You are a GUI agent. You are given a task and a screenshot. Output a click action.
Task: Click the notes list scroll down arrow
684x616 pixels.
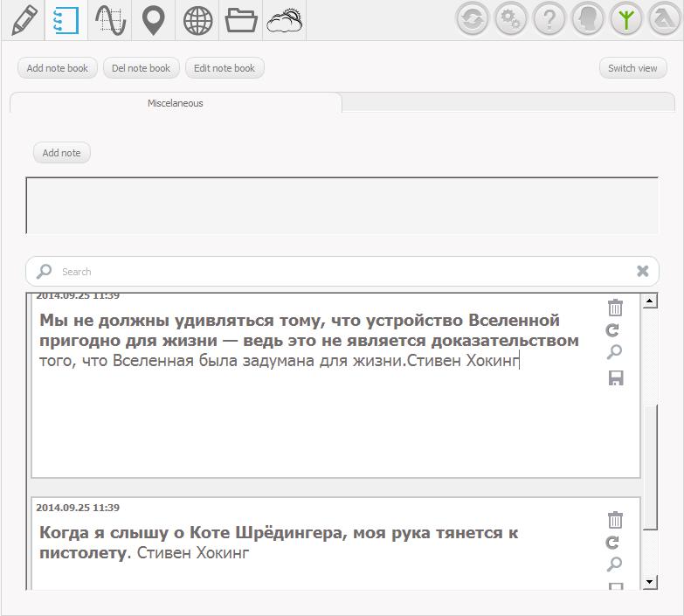click(649, 581)
